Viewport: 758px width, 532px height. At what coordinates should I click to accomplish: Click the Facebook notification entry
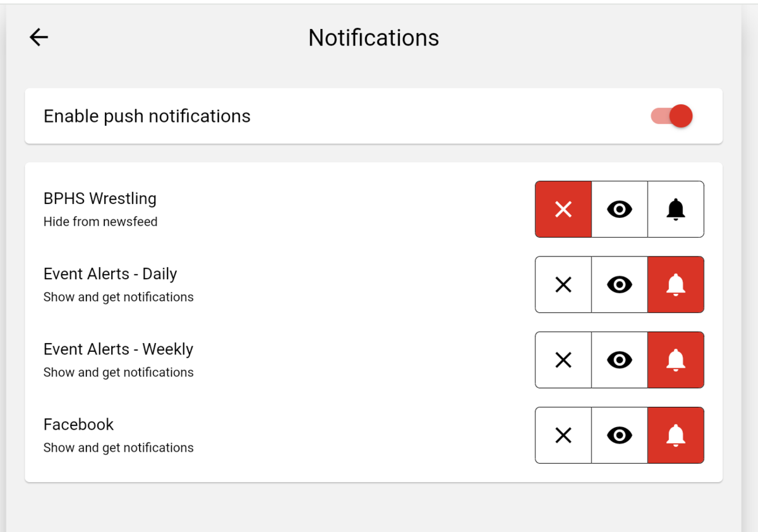(x=78, y=424)
